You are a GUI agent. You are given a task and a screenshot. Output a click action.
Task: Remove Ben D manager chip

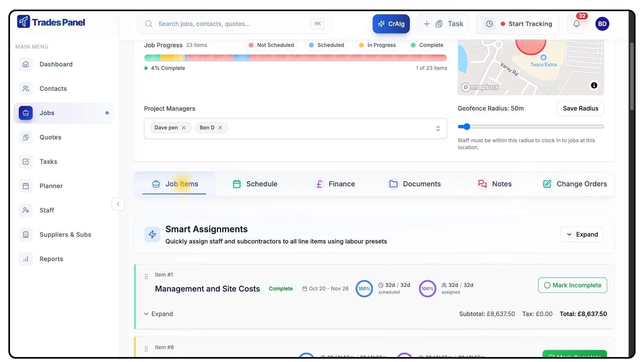(220, 128)
